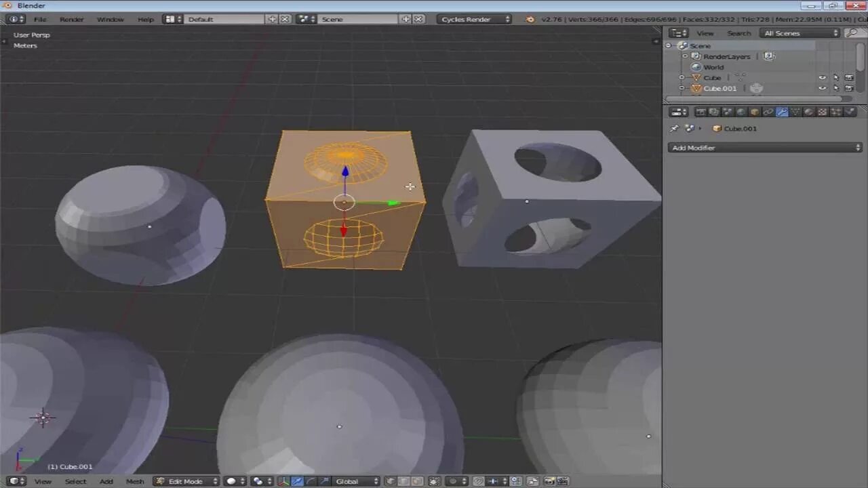Open the outliner editor type selector
This screenshot has height=488, width=868.
coord(679,33)
